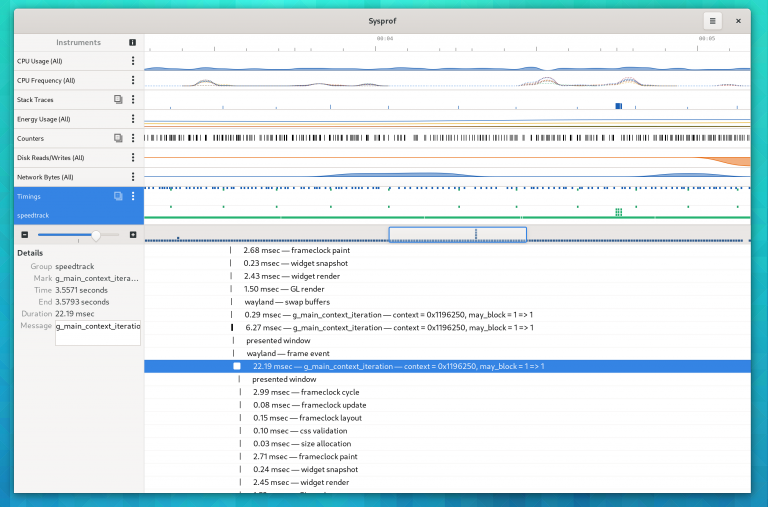
Task: Click the zoom level slider handle
Action: 95,234
